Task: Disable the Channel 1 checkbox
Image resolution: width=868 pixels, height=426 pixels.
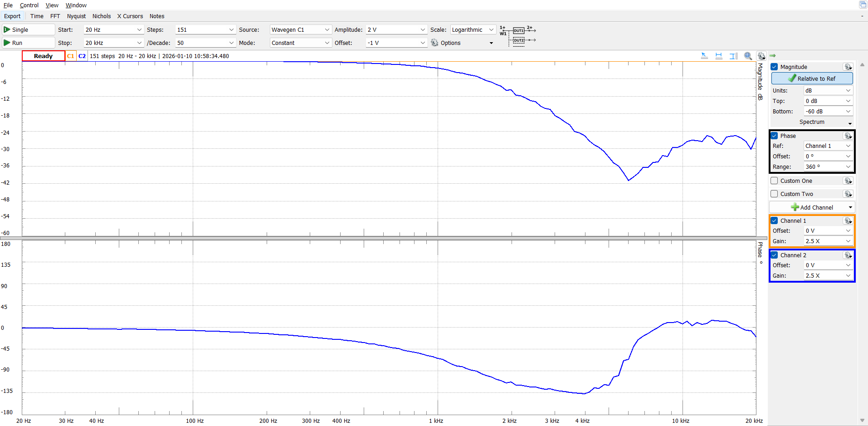Action: 775,220
